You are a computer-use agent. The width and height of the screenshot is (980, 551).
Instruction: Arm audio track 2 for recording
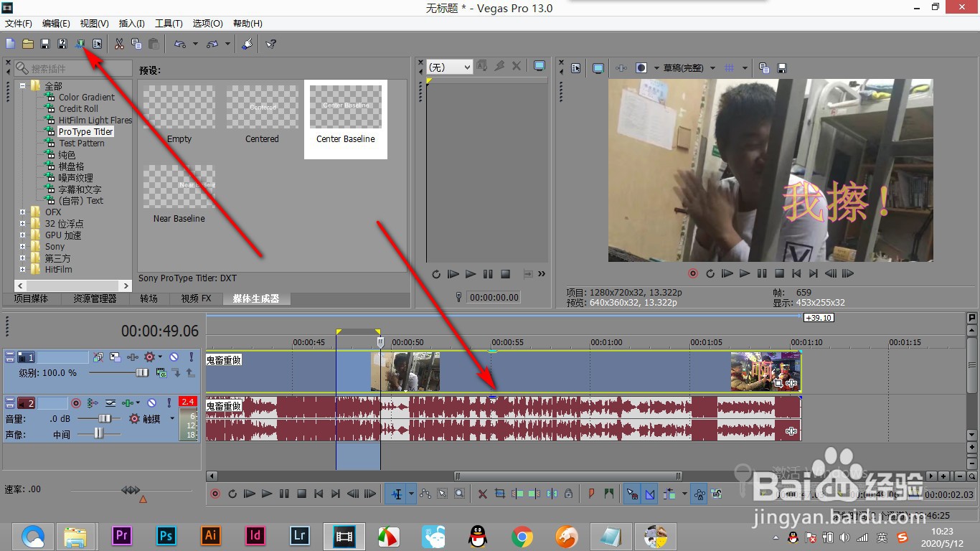pyautogui.click(x=75, y=402)
